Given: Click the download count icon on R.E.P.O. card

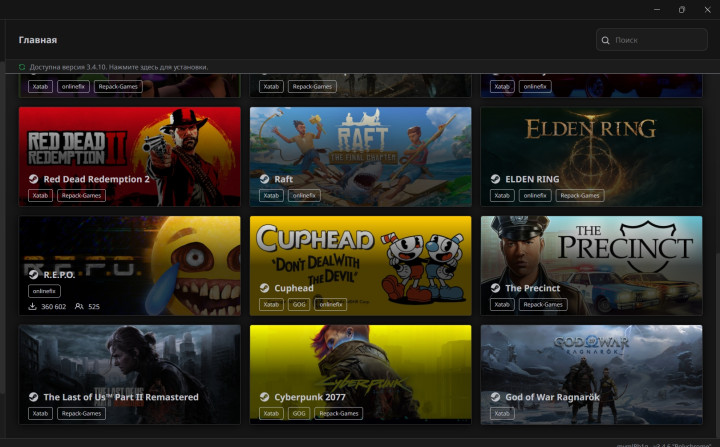Looking at the screenshot, I should (33, 307).
